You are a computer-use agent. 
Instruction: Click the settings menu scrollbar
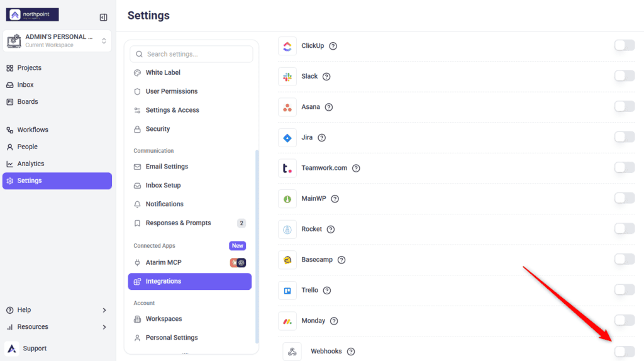(x=257, y=247)
